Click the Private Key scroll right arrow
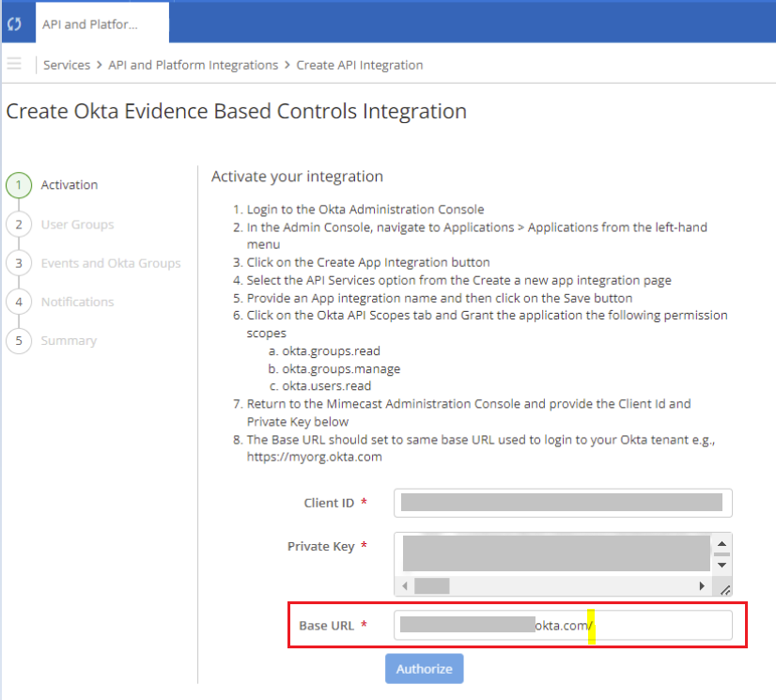 [702, 586]
